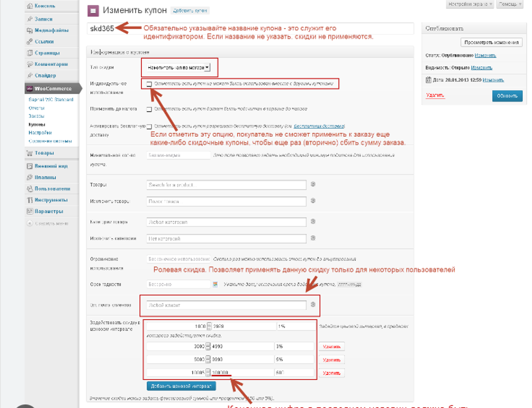Open Настройки submenu under WooCommerce
This screenshot has width=532, height=408.
[40, 133]
